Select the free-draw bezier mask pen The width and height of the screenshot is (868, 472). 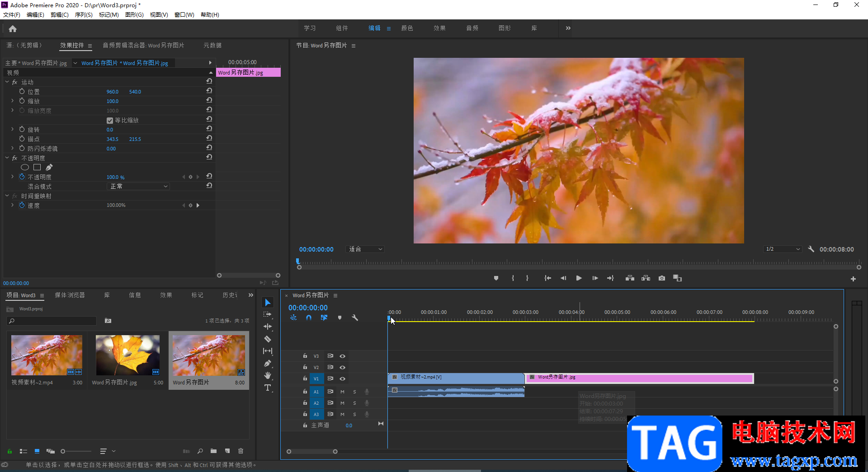[x=49, y=167]
